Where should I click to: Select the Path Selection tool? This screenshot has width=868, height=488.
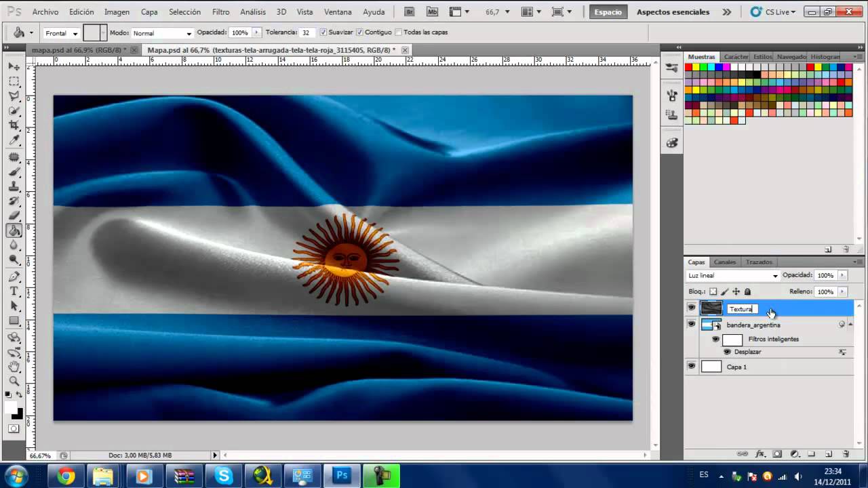pos(14,306)
